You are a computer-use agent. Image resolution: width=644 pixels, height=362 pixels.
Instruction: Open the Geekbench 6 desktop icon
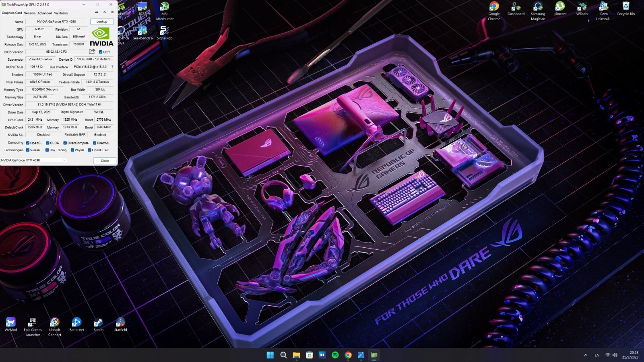[142, 33]
